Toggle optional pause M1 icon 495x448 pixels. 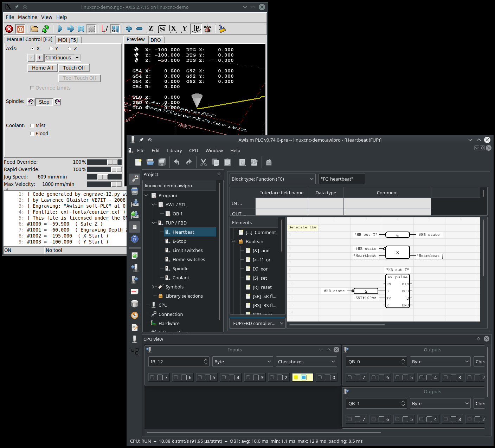point(115,29)
